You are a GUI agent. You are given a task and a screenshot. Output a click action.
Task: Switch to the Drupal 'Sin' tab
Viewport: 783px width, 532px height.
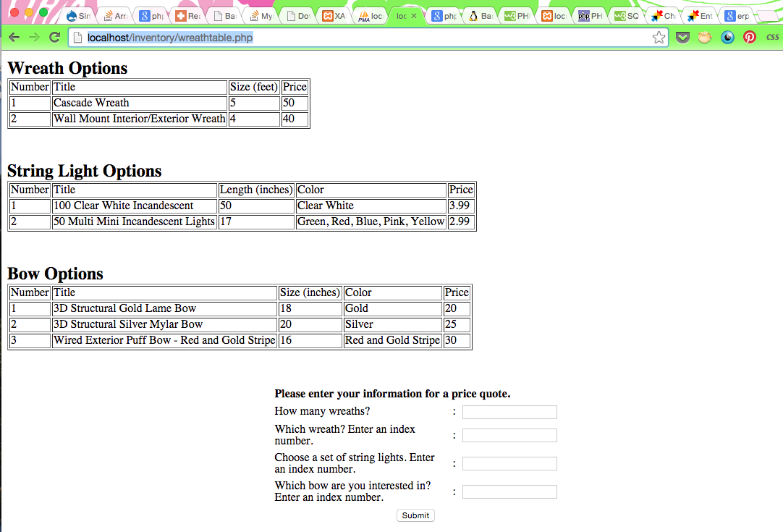80,16
